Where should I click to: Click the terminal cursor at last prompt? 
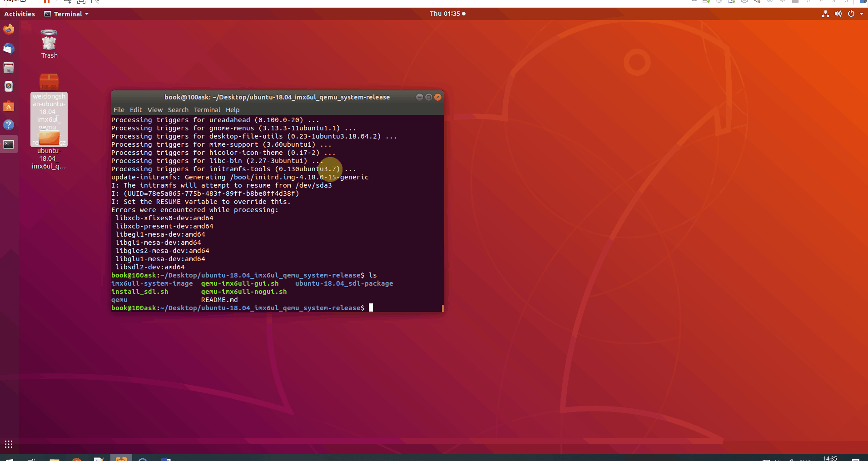[x=371, y=308]
